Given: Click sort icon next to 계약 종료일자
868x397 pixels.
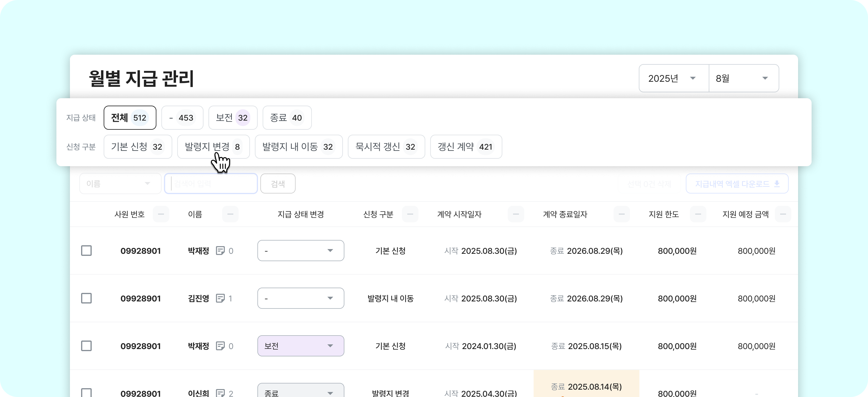Looking at the screenshot, I should [621, 214].
